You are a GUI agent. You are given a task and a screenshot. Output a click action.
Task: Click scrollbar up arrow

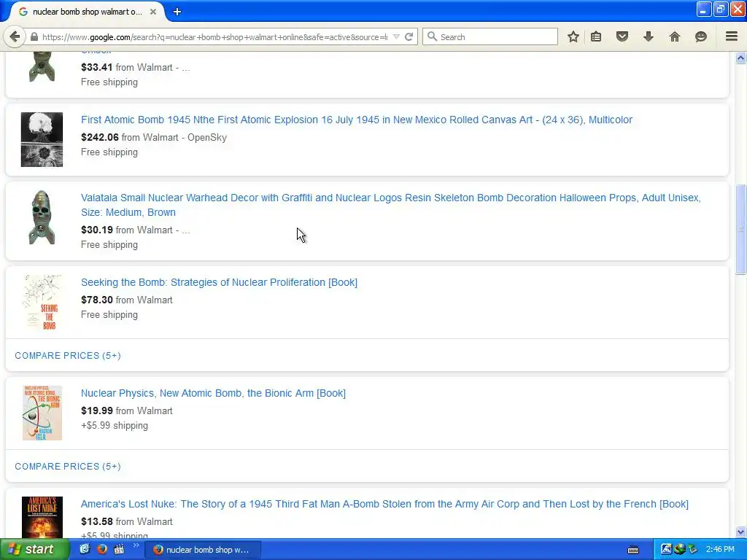click(741, 58)
